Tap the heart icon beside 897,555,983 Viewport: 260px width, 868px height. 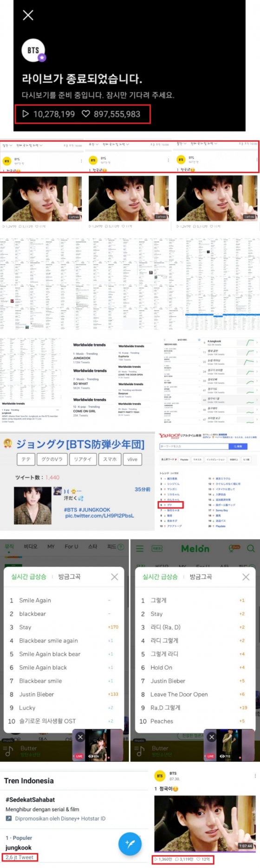(85, 114)
